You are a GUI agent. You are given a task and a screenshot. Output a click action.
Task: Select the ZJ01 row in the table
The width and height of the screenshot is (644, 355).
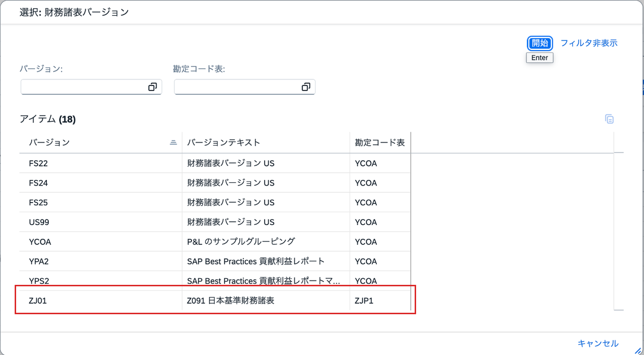[x=215, y=301]
